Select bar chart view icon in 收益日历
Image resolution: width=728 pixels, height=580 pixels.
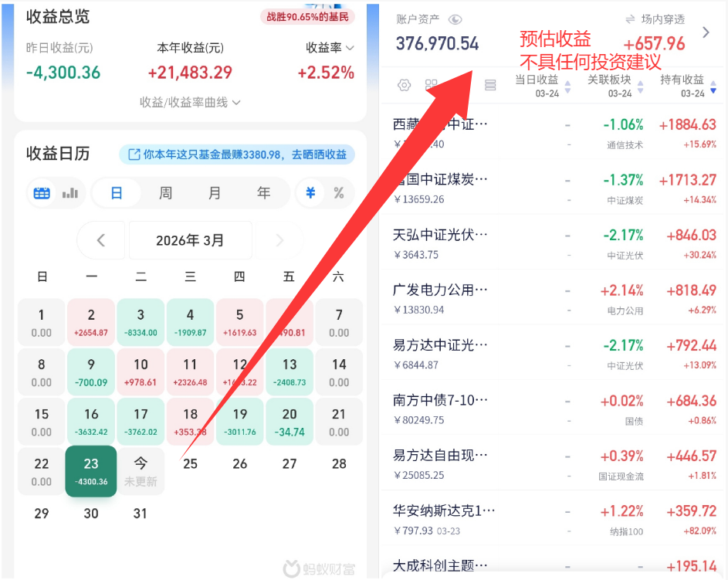click(x=70, y=193)
